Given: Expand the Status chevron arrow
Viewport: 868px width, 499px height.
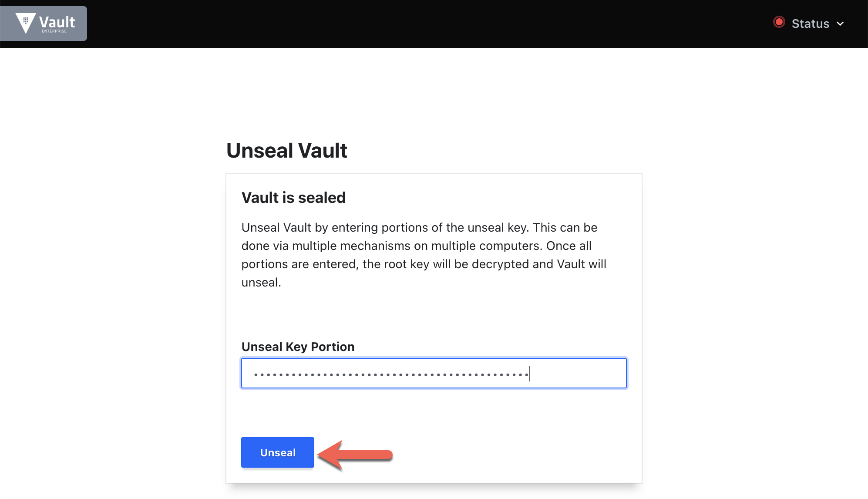Looking at the screenshot, I should 840,24.
